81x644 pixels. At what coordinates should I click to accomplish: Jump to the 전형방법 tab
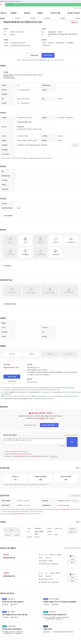click(63, 18)
